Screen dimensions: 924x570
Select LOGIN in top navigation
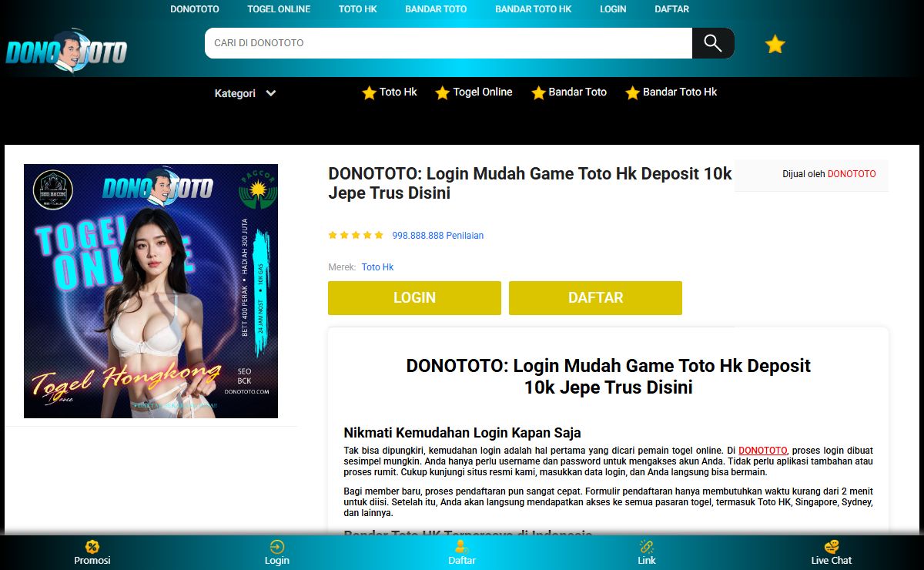[x=613, y=9]
